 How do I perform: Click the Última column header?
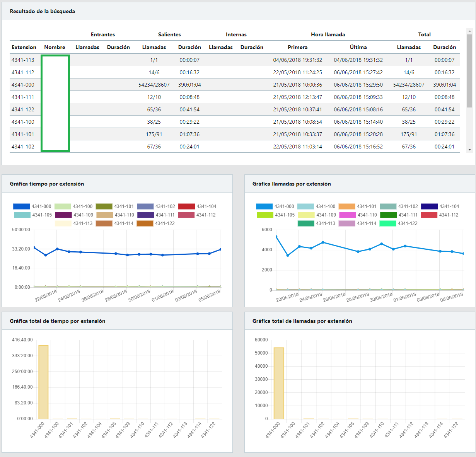pos(358,47)
